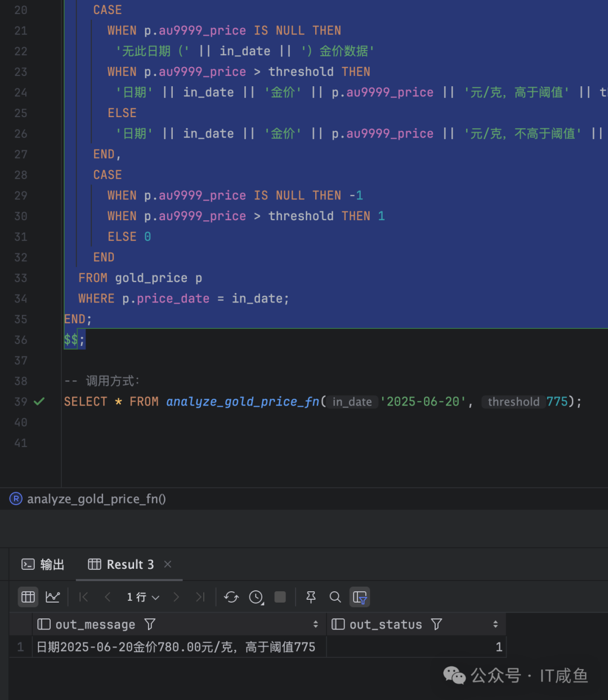Sort by out_status column arrows

[x=495, y=625]
